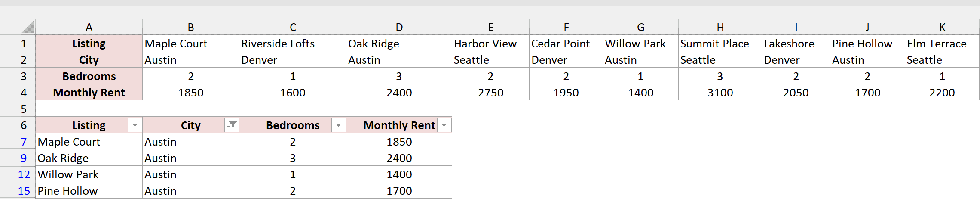Click the Riverside Lofts cell
The height and width of the screenshot is (199, 980).
pyautogui.click(x=293, y=43)
